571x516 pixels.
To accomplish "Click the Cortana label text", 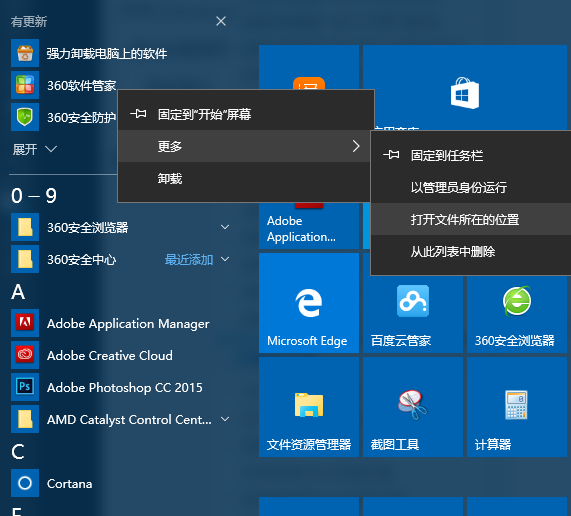I will pos(70,484).
